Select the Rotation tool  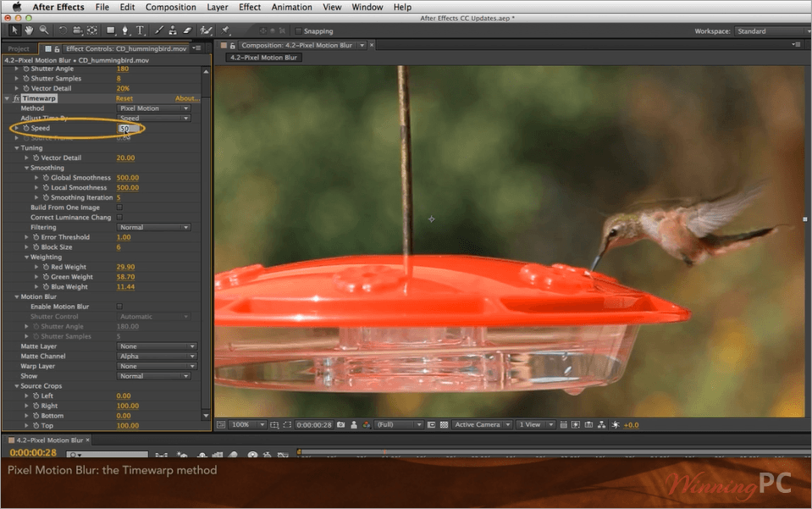(x=63, y=30)
